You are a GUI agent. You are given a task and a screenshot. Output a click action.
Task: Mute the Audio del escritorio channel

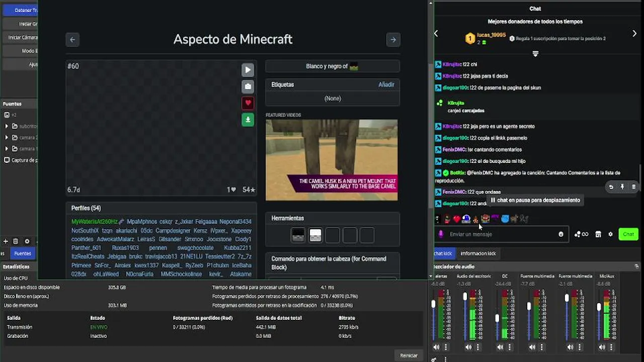coord(468,347)
